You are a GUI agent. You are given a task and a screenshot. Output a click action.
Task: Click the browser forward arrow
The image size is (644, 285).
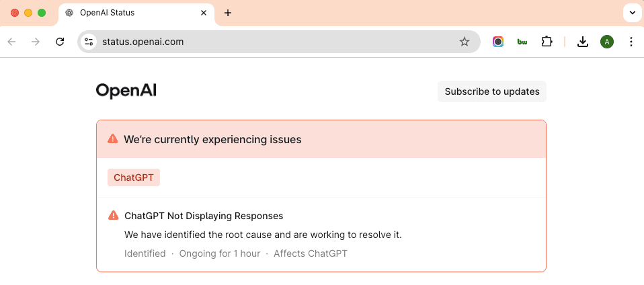click(x=36, y=42)
